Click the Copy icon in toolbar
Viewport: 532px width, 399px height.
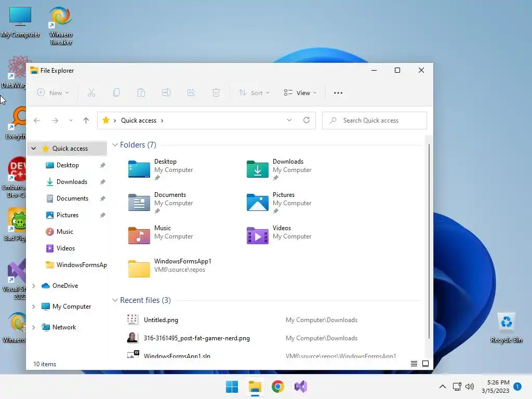[x=116, y=92]
